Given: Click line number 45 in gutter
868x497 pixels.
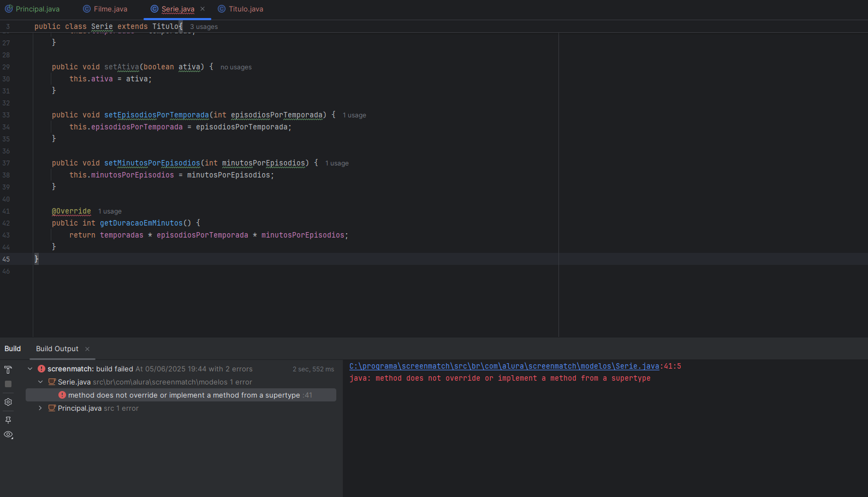Looking at the screenshot, I should [x=6, y=259].
